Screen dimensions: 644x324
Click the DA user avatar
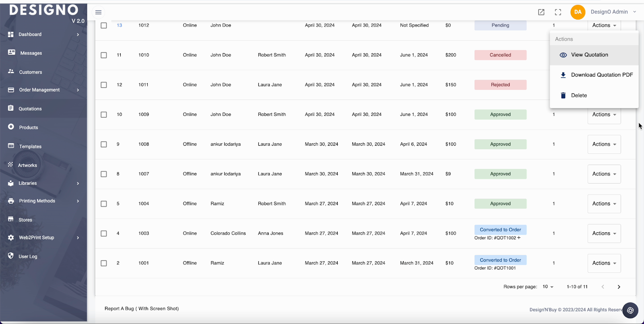click(578, 12)
